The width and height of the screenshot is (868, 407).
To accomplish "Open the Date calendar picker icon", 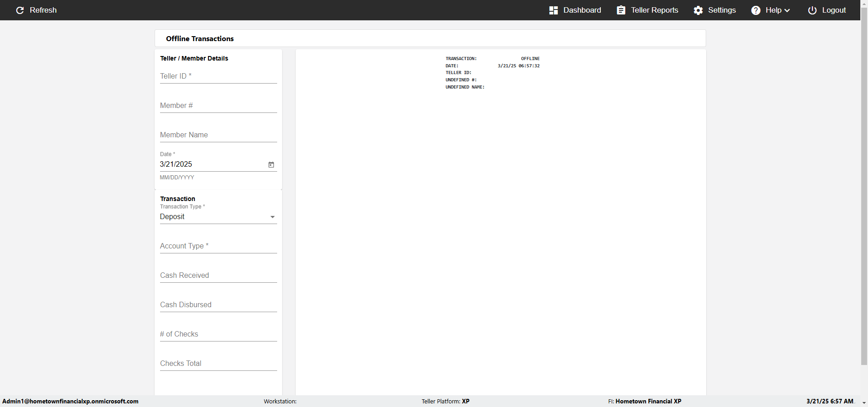I will pyautogui.click(x=271, y=164).
